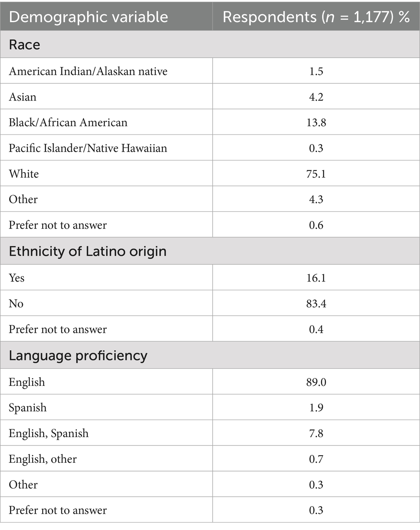Screen dimensions: 420x530
Task: Click the "White" row label
Action: [x=24, y=174]
